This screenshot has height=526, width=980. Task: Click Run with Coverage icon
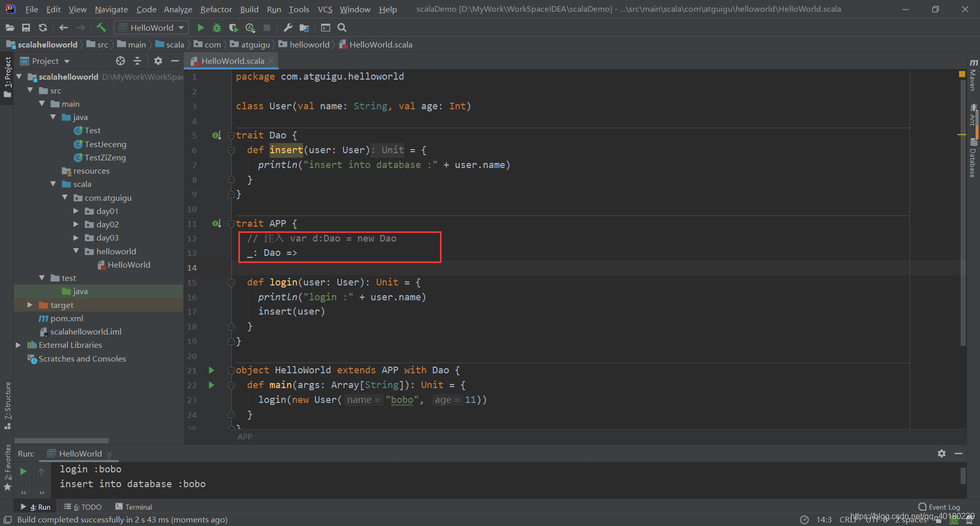(x=233, y=28)
